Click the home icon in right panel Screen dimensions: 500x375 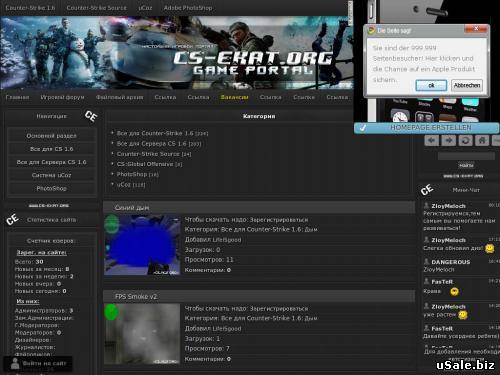coord(482,140)
